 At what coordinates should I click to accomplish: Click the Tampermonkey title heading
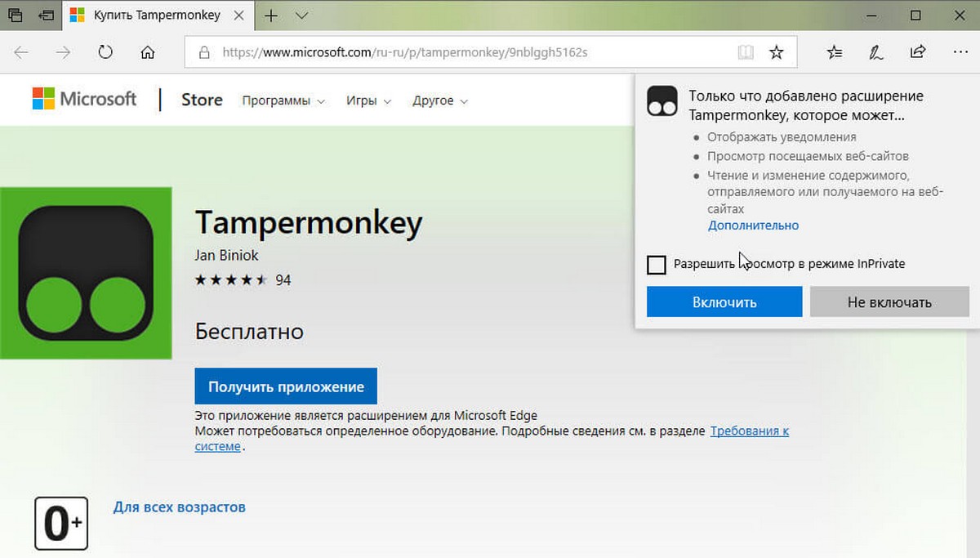[x=309, y=221]
